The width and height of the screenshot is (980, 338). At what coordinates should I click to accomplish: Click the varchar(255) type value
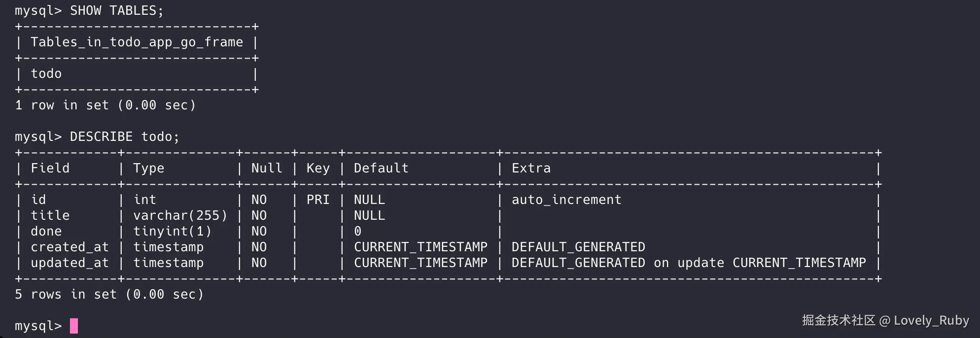180,216
